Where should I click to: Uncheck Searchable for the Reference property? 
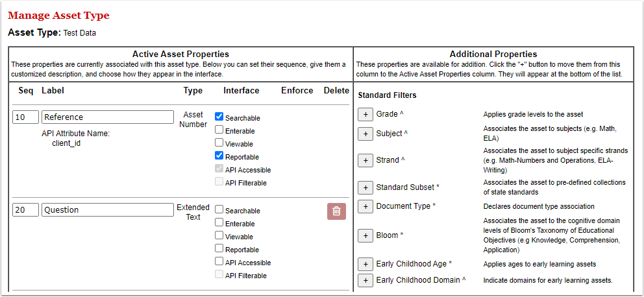[219, 117]
